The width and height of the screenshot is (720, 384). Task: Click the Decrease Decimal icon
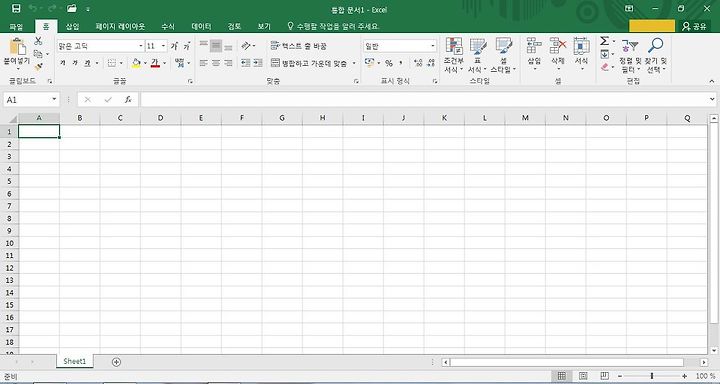click(431, 63)
